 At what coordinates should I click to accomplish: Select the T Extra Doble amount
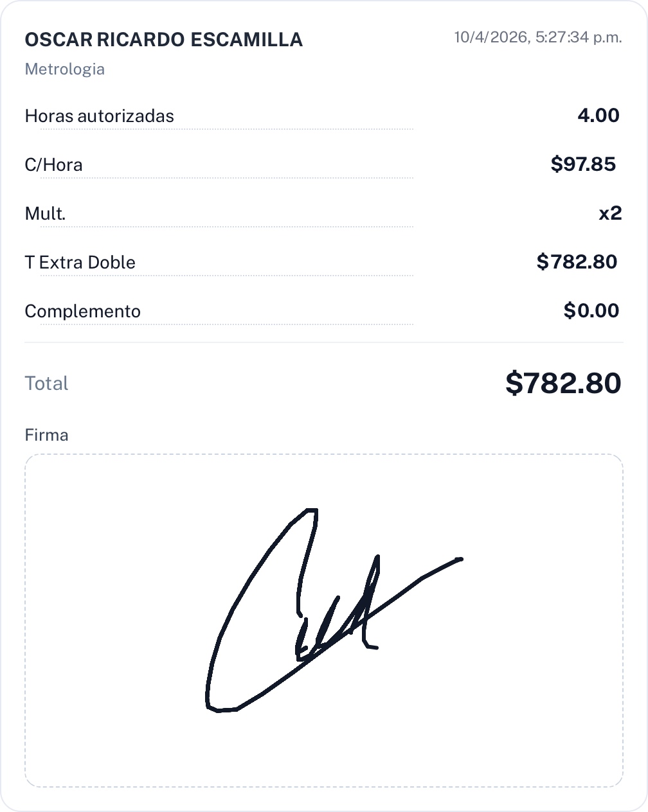click(x=577, y=262)
